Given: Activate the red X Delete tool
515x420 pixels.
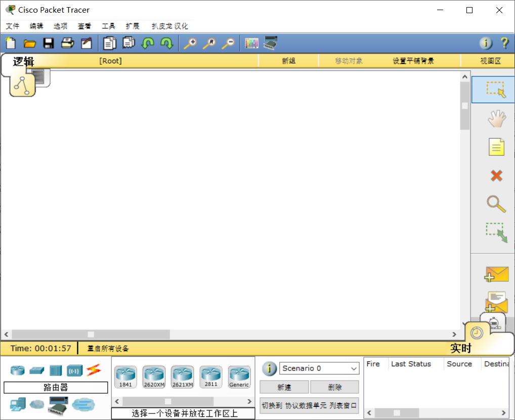Looking at the screenshot, I should (x=496, y=176).
